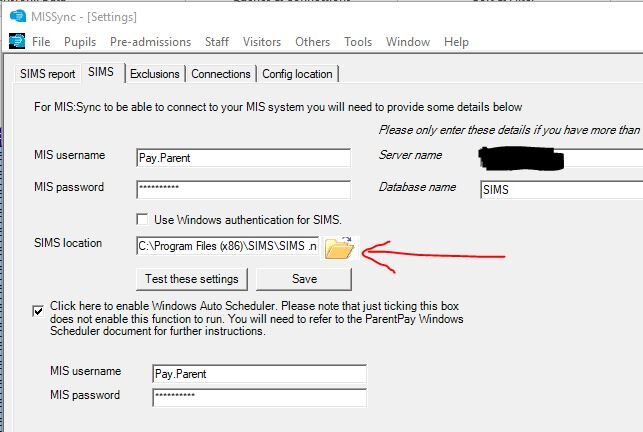Viewport: 643px width, 432px height.
Task: Click the 'Server name' label
Action: tap(410, 155)
